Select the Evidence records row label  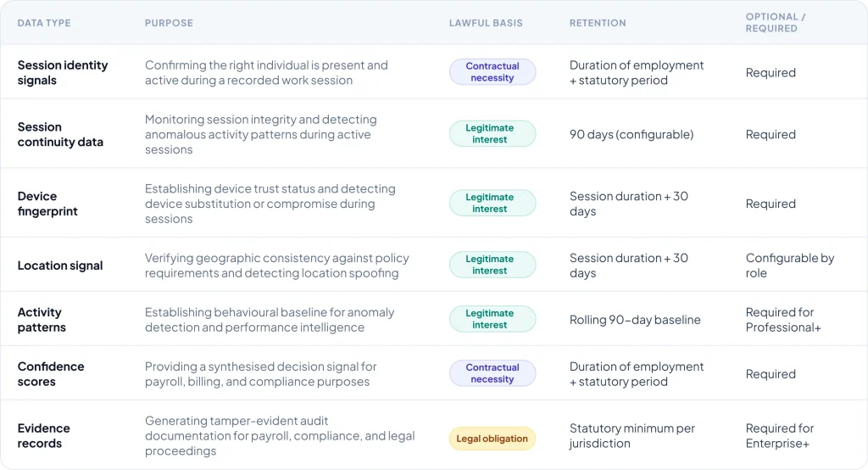tap(44, 436)
